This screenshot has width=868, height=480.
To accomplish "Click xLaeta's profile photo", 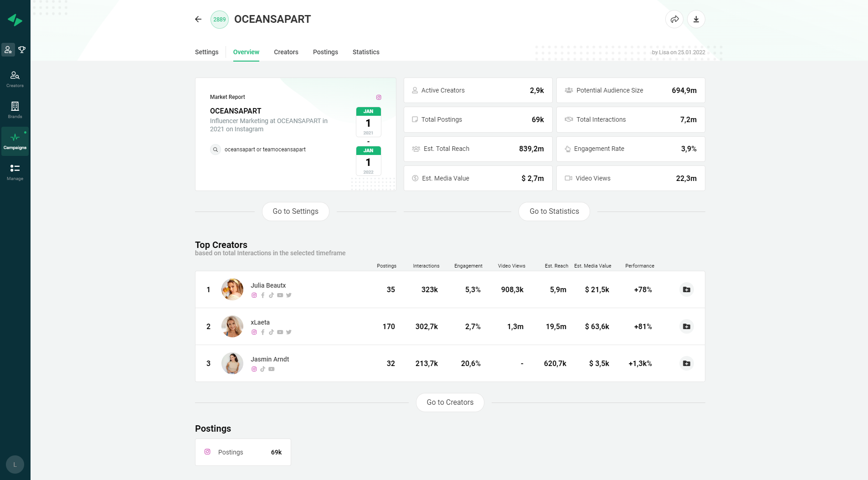I will coord(232,326).
